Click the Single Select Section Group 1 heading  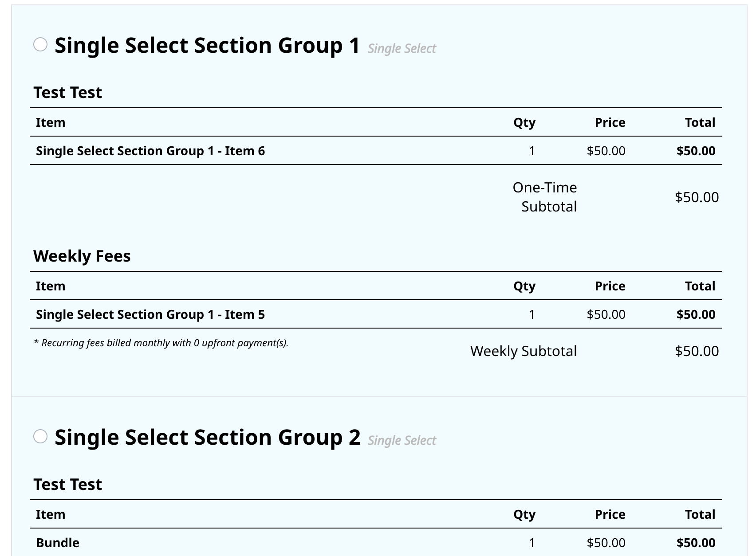pyautogui.click(x=207, y=45)
